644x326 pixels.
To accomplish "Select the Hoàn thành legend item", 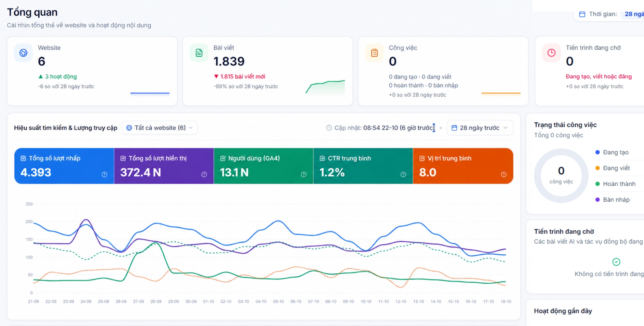I will 615,184.
